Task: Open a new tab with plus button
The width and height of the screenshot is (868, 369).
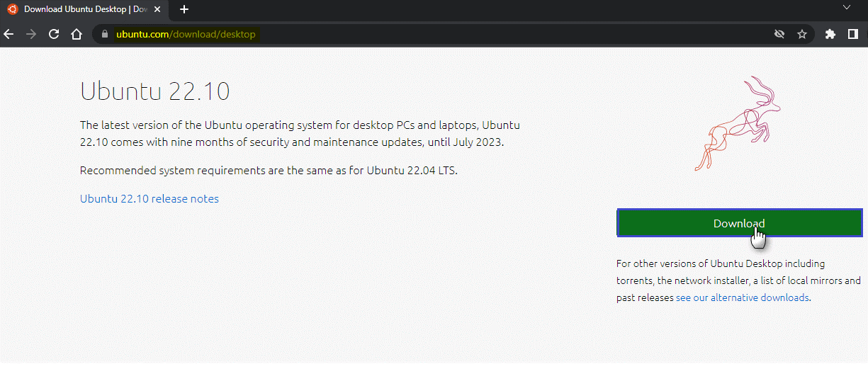Action: click(184, 9)
